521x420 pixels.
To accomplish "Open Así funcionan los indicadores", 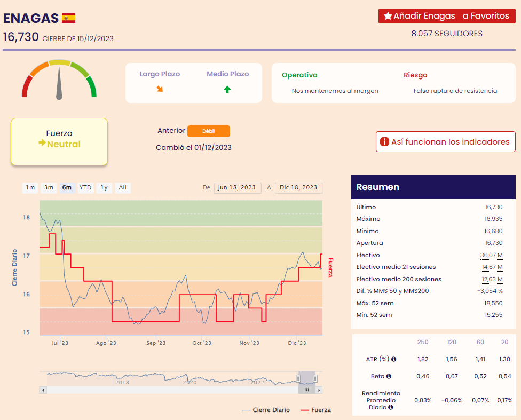I will coord(445,142).
